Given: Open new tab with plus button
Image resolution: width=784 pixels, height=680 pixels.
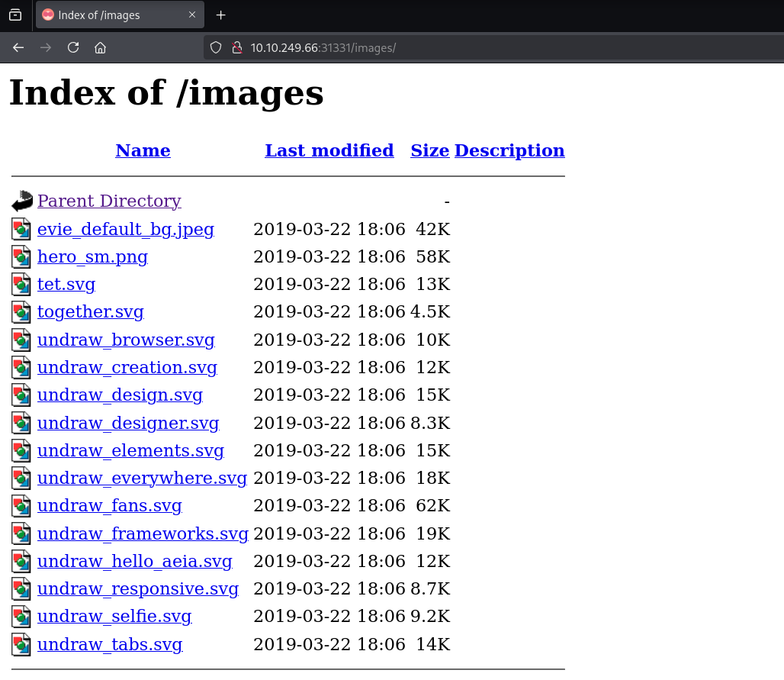Looking at the screenshot, I should click(221, 15).
